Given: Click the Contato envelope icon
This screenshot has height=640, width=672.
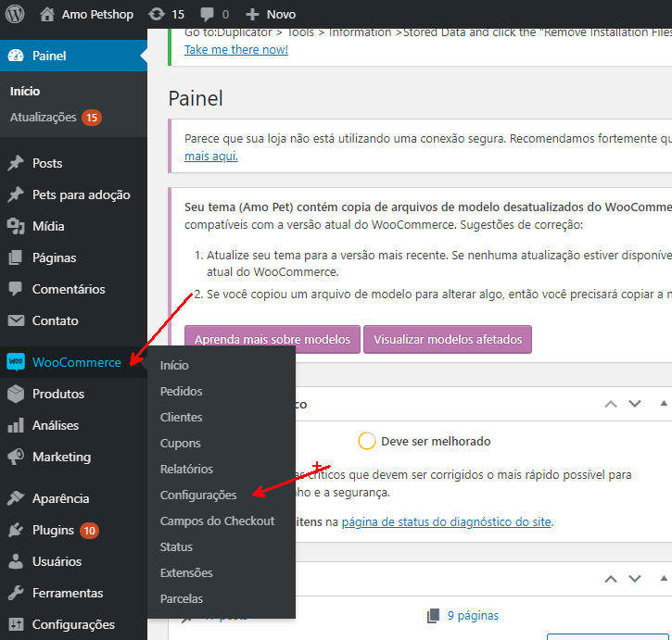Looking at the screenshot, I should [x=16, y=320].
